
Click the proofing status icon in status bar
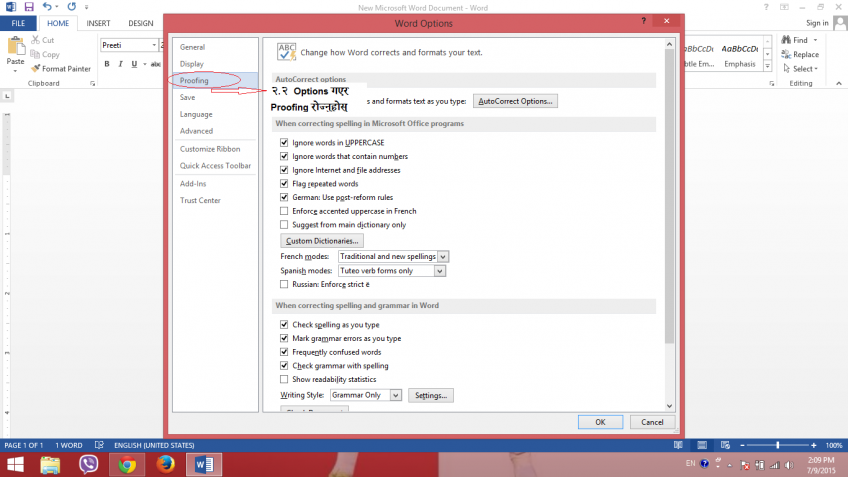[x=99, y=445]
